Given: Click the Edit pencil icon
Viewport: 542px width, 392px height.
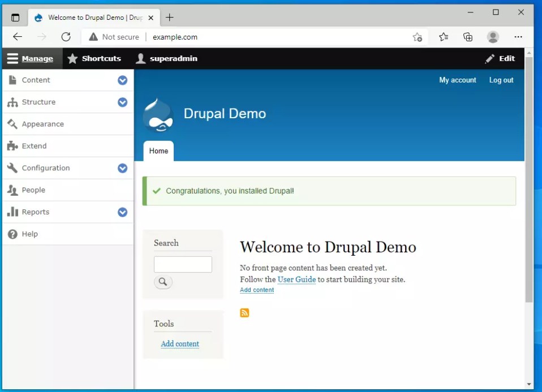Looking at the screenshot, I should point(491,58).
